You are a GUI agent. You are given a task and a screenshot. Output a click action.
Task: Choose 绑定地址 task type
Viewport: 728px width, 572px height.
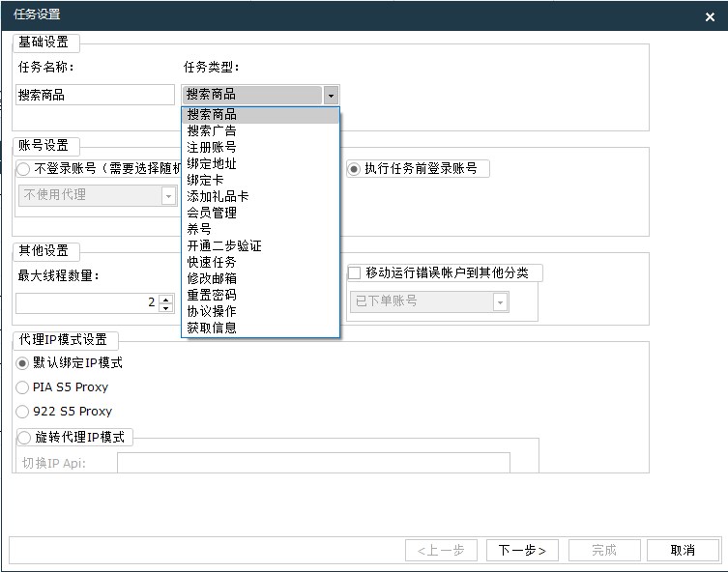point(260,163)
